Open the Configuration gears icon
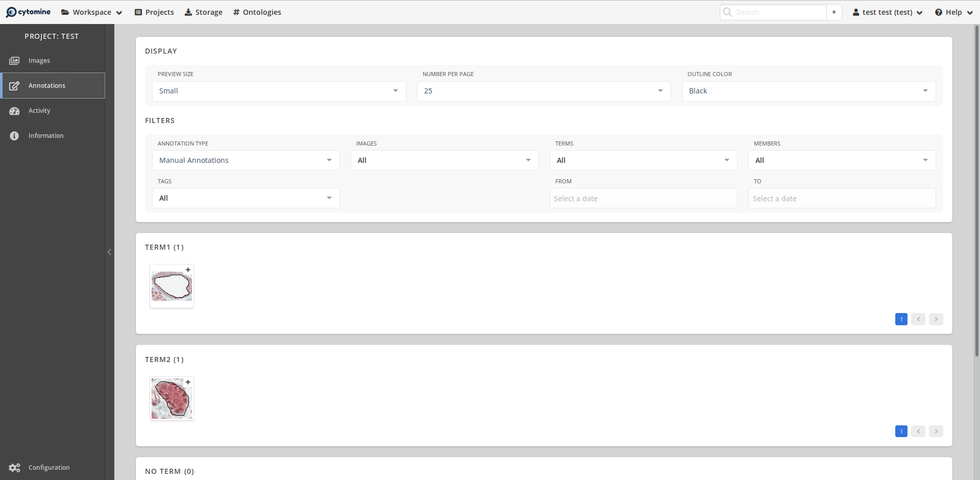980x480 pixels. 14,468
